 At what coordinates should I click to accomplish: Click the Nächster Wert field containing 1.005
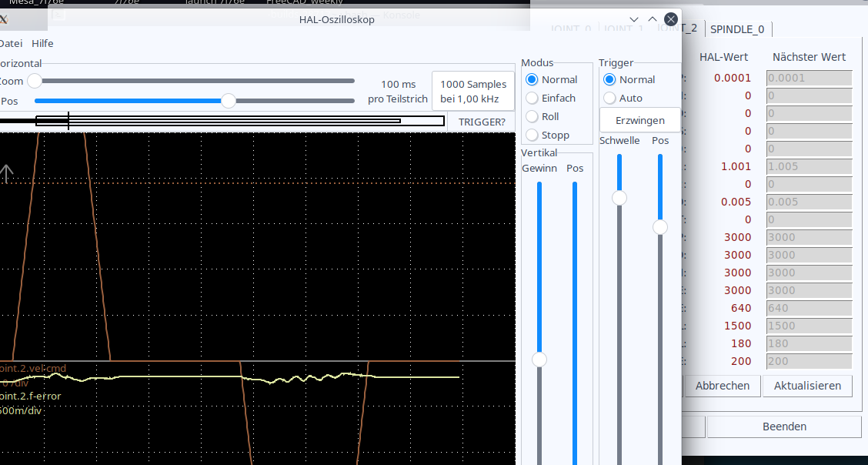click(x=809, y=166)
